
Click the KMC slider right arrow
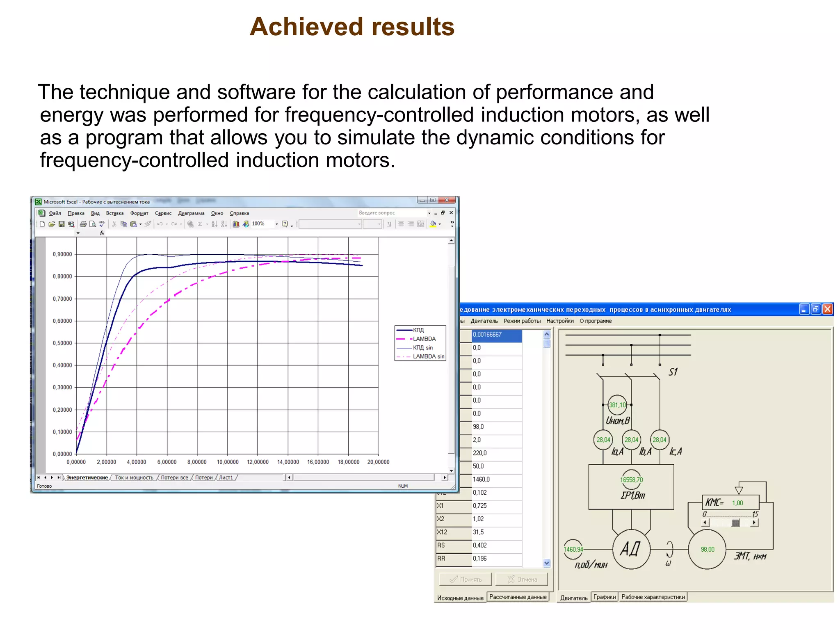coord(754,523)
